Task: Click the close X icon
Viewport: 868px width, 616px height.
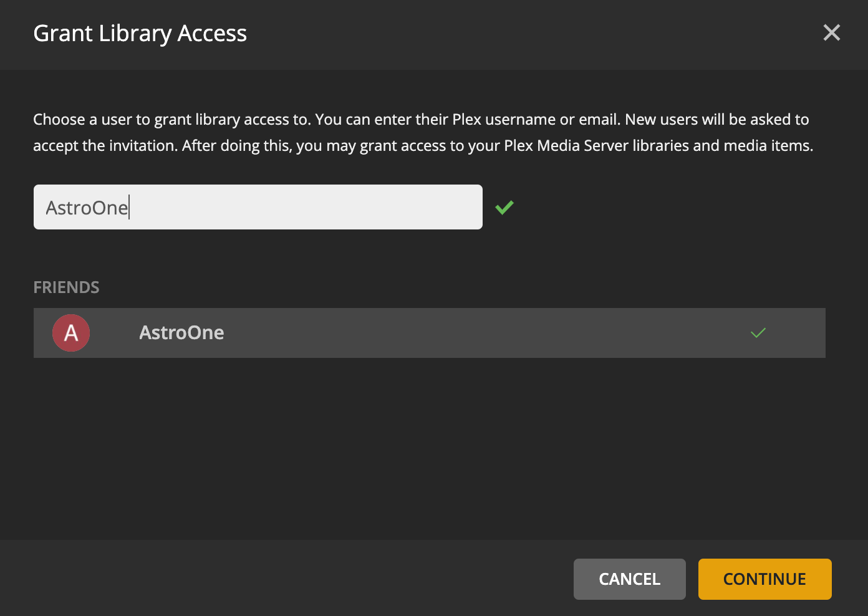Action: pyautogui.click(x=832, y=32)
